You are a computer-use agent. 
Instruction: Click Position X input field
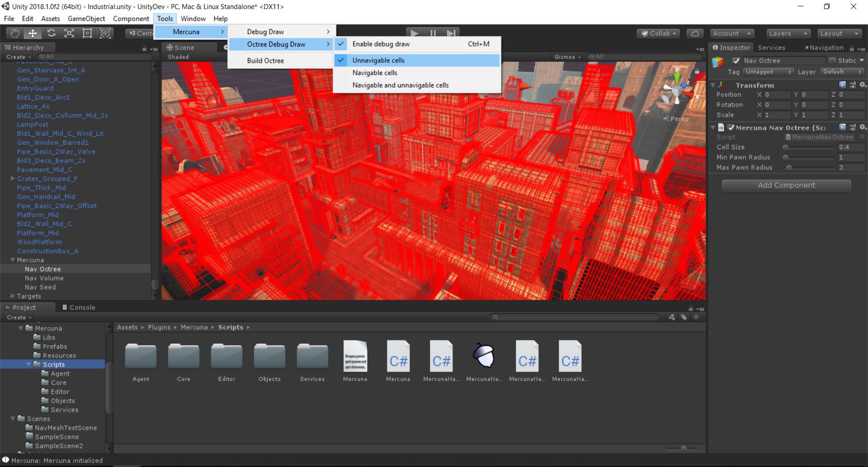[777, 94]
